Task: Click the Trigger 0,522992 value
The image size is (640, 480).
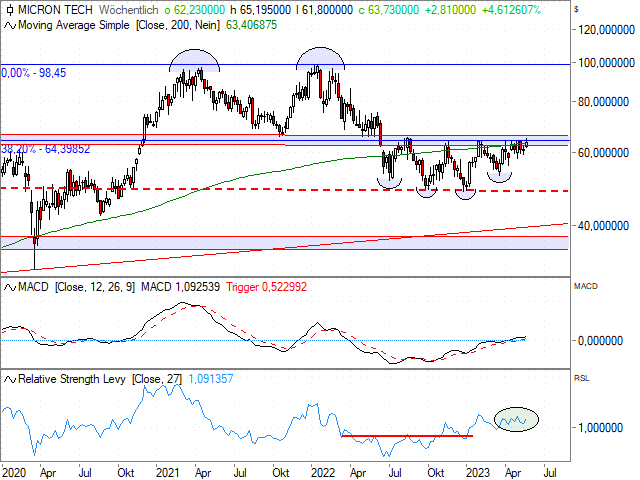Action: [267, 287]
